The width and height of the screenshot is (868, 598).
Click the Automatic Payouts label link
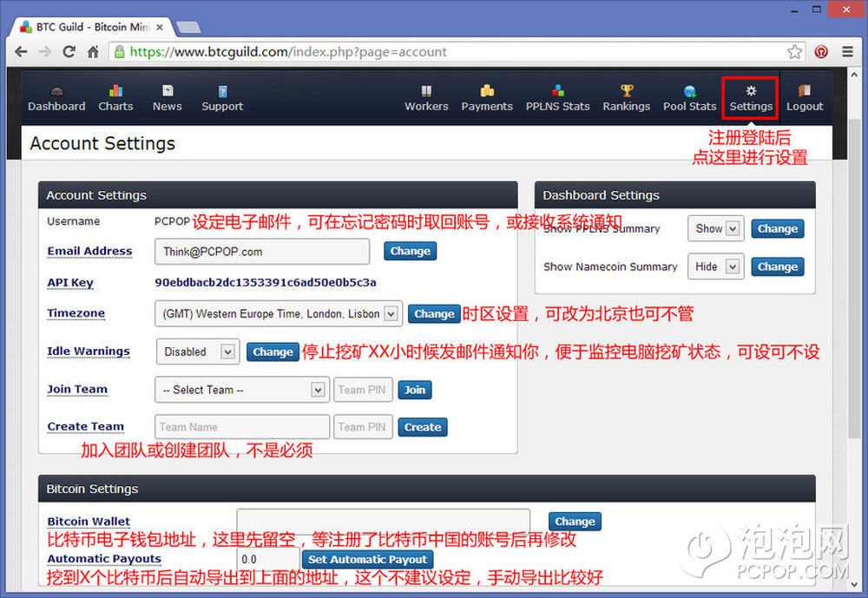point(104,559)
